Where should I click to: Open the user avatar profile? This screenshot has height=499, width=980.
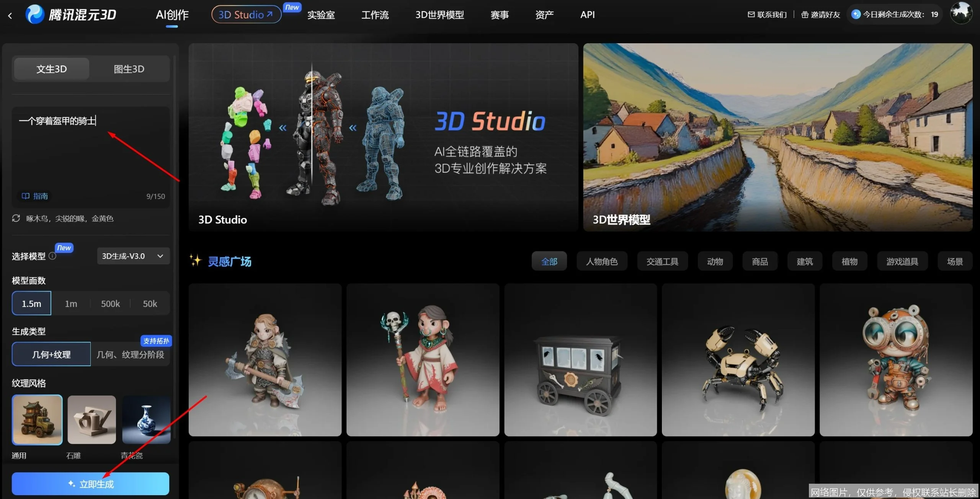point(960,13)
